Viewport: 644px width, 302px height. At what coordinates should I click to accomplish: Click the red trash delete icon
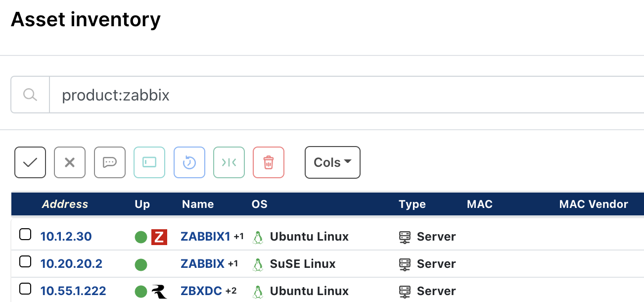point(269,162)
